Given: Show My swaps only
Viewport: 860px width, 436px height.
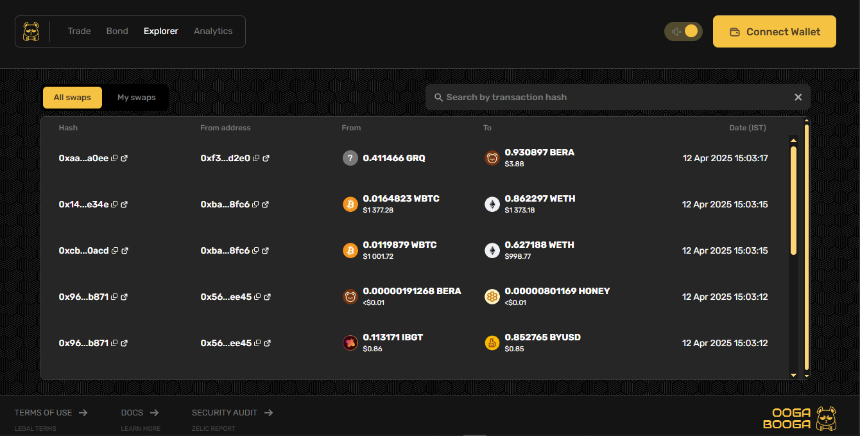Looking at the screenshot, I should coord(136,98).
